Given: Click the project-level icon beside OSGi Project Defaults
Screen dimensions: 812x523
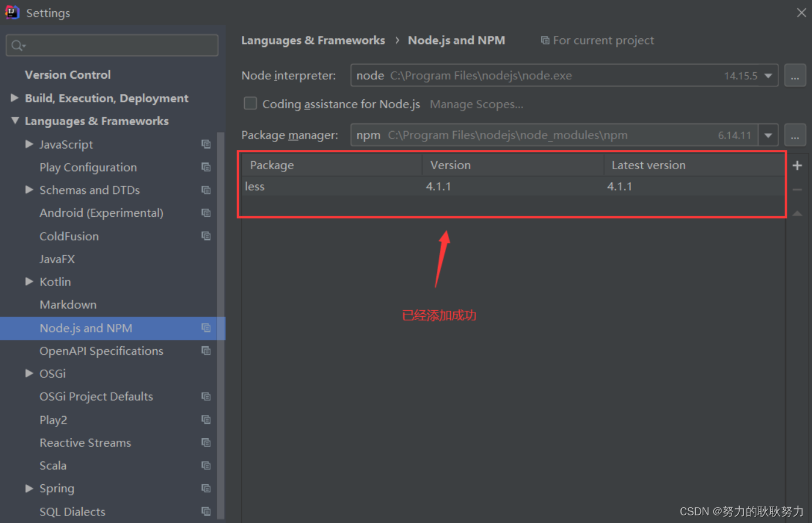Looking at the screenshot, I should coord(205,397).
